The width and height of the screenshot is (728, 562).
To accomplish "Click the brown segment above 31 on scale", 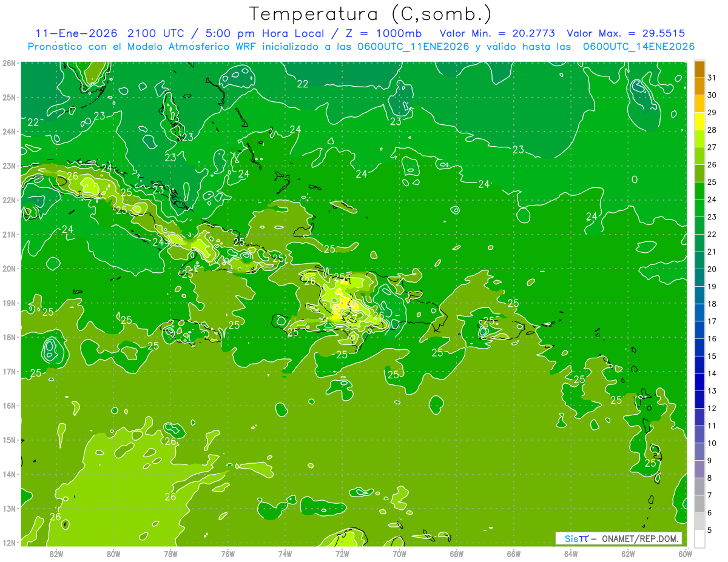I will (x=699, y=69).
